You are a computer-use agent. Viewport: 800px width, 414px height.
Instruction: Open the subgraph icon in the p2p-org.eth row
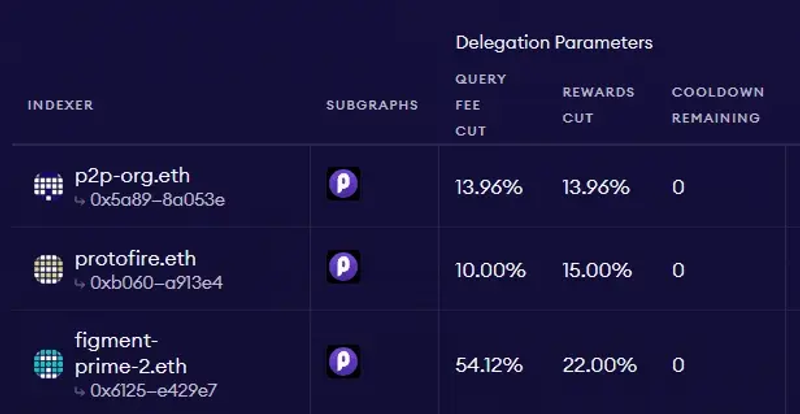343,183
